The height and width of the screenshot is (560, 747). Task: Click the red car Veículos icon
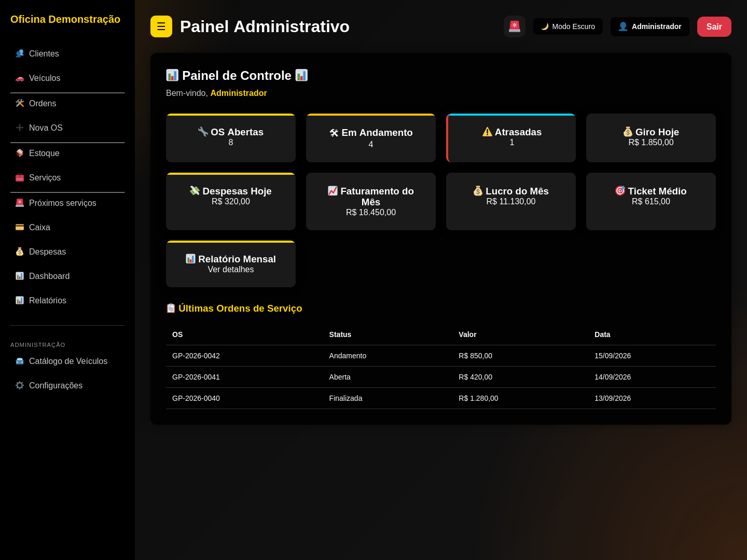(x=20, y=78)
